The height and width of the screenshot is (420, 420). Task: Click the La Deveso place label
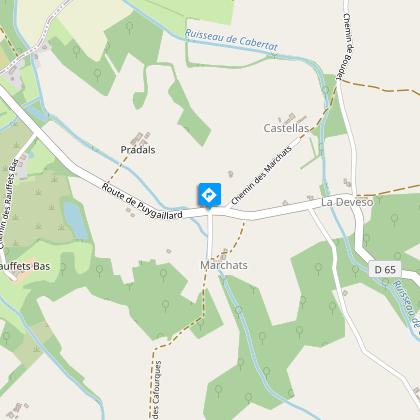pyautogui.click(x=347, y=202)
